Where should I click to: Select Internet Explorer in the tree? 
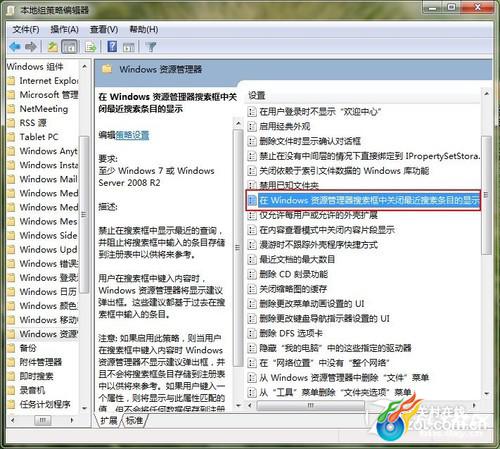49,81
